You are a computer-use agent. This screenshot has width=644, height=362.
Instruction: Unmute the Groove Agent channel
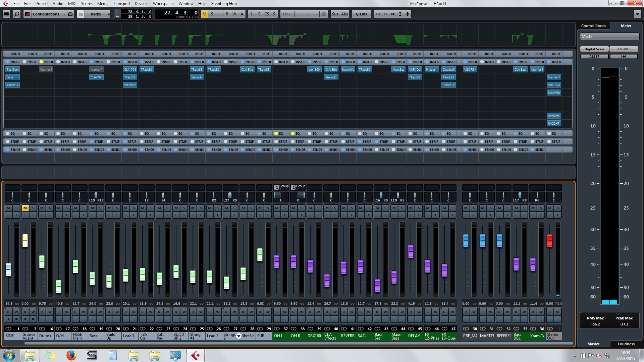click(x=25, y=208)
